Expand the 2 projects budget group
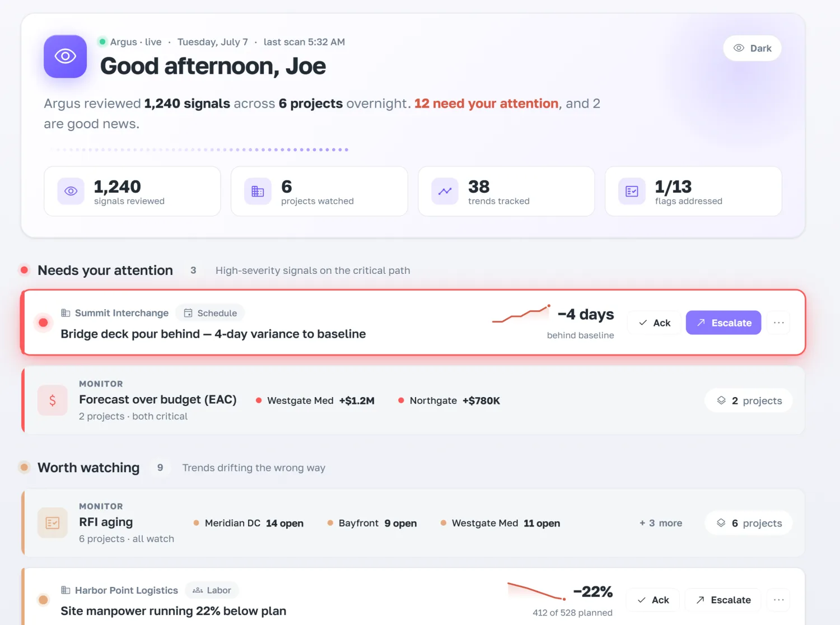 coord(749,400)
